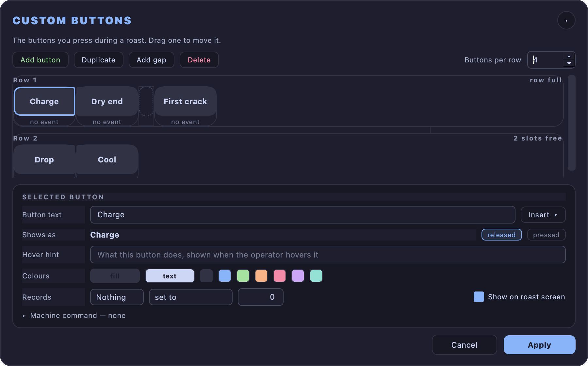Click the 'no event' label under Charge
This screenshot has height=366, width=588.
(44, 122)
